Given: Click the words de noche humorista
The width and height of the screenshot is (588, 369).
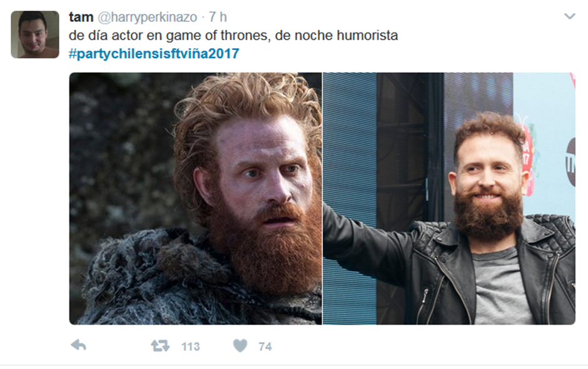Looking at the screenshot, I should 337,35.
